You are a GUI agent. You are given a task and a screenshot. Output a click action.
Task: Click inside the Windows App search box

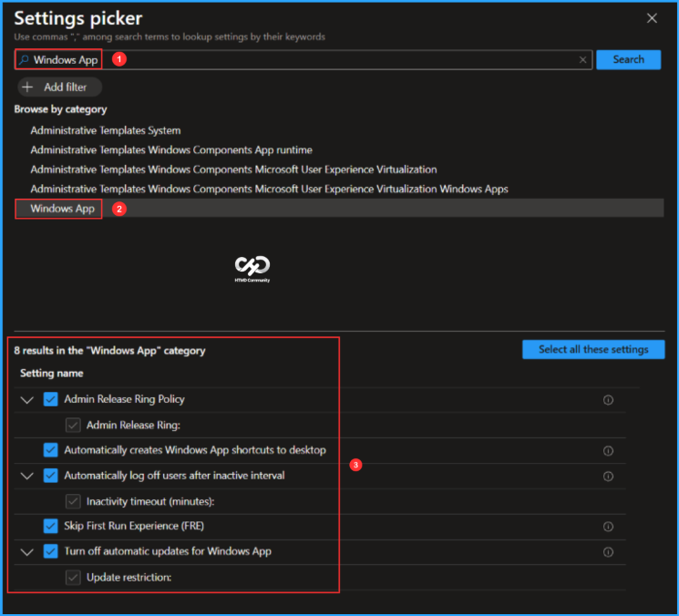(303, 60)
